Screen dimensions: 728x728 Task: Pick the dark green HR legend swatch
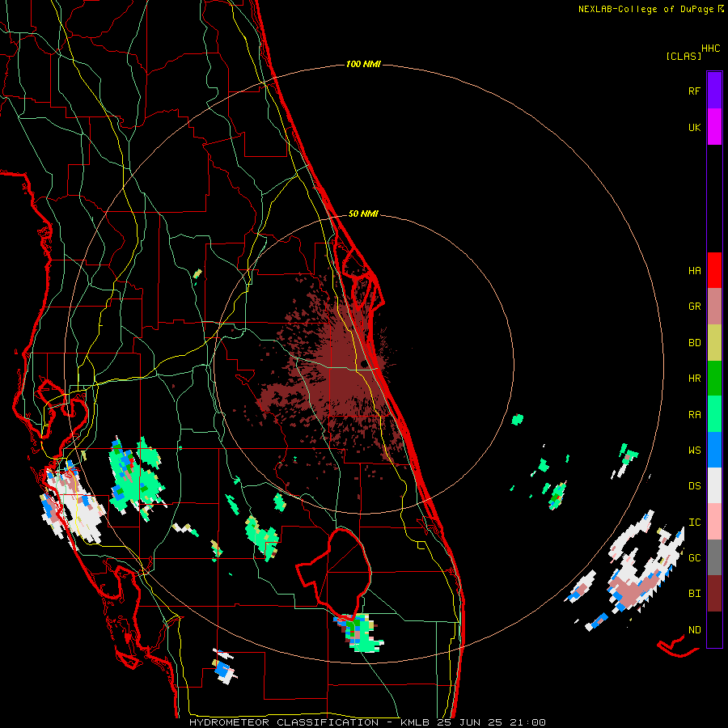coord(714,379)
